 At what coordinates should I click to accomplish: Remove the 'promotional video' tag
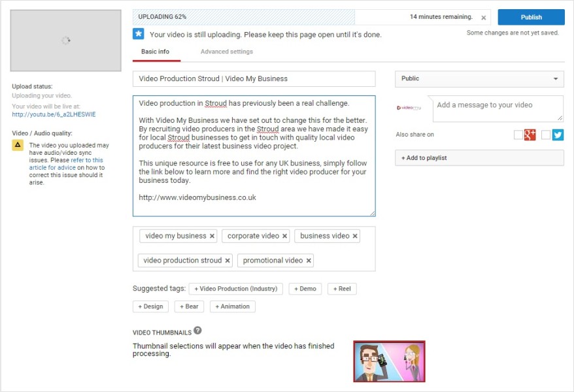coord(309,261)
